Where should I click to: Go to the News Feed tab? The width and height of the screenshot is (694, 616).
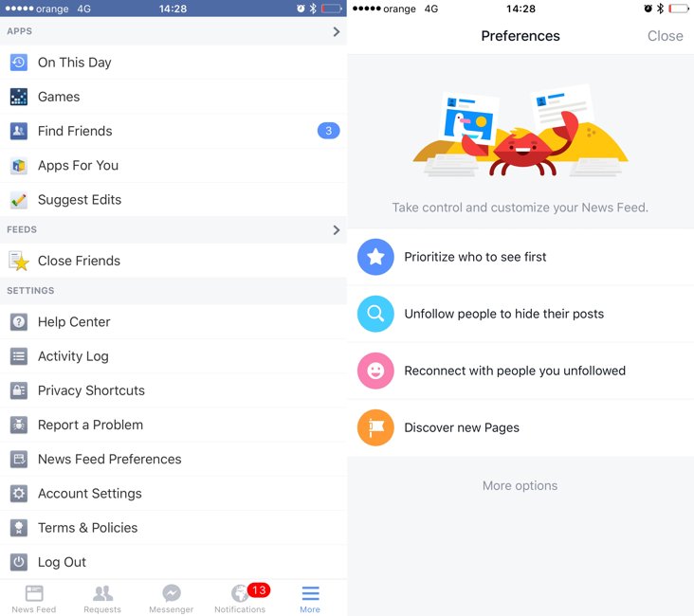34,599
